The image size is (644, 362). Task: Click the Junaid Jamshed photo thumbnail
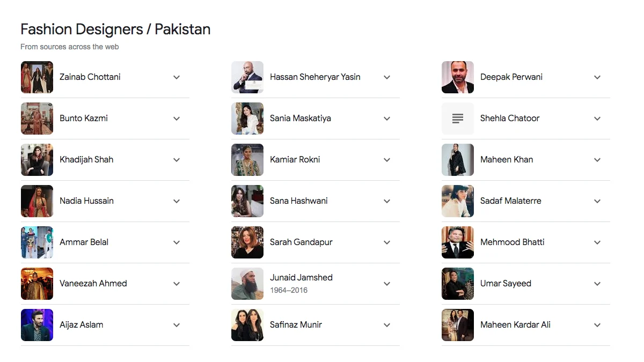pyautogui.click(x=247, y=284)
